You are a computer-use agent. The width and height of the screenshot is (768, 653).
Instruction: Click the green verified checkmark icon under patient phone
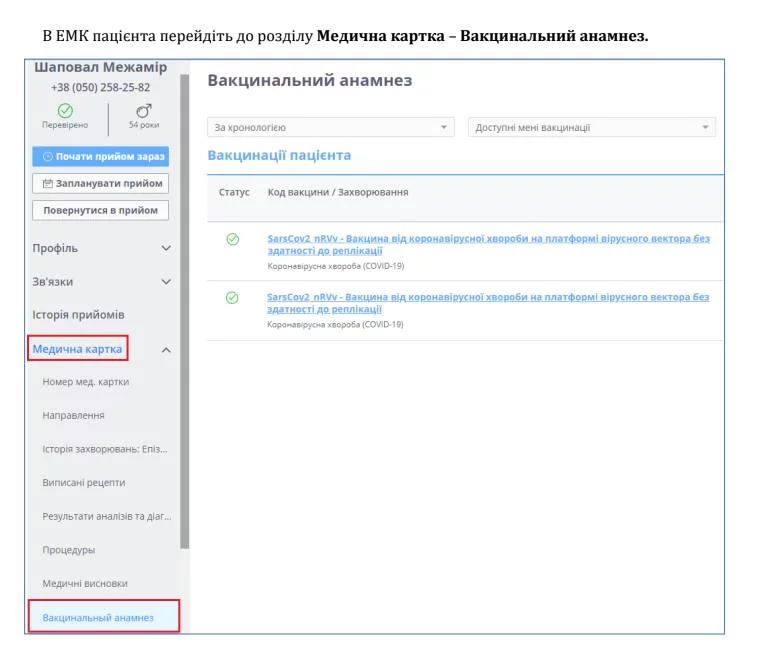(65, 109)
